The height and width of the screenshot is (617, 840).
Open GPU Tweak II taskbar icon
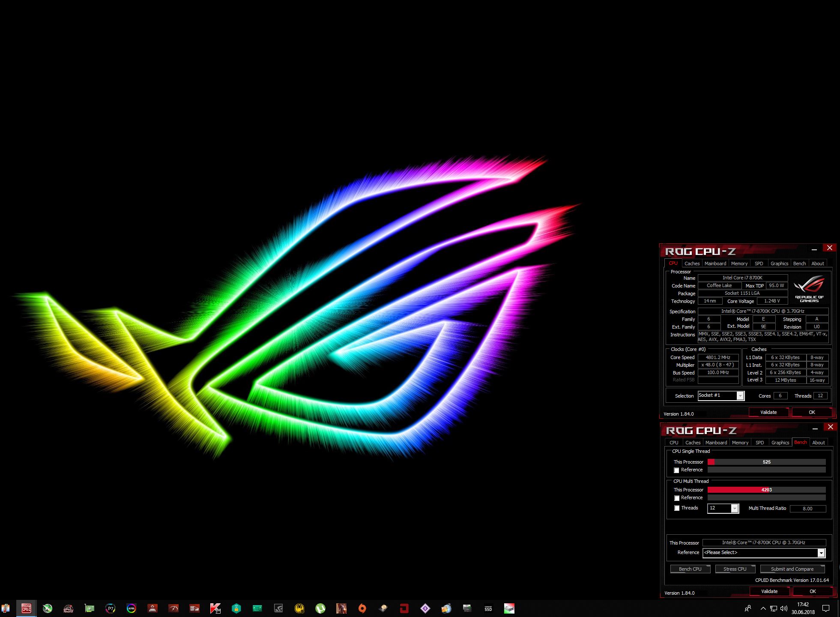(69, 608)
